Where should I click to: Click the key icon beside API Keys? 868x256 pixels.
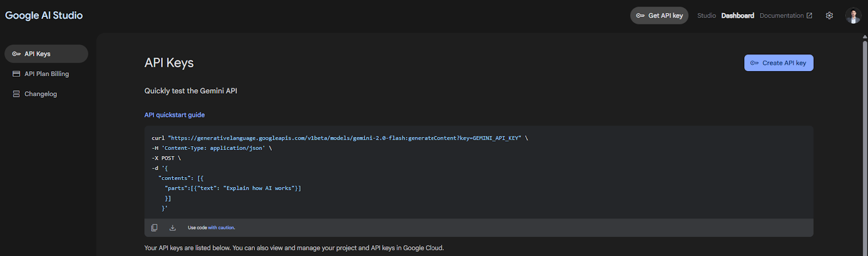(x=16, y=54)
